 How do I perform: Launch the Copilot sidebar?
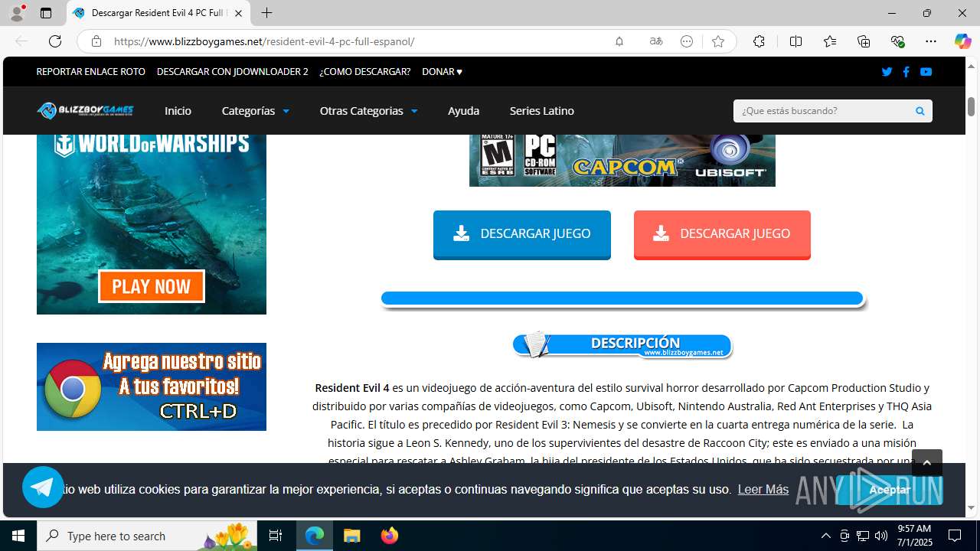coord(962,41)
